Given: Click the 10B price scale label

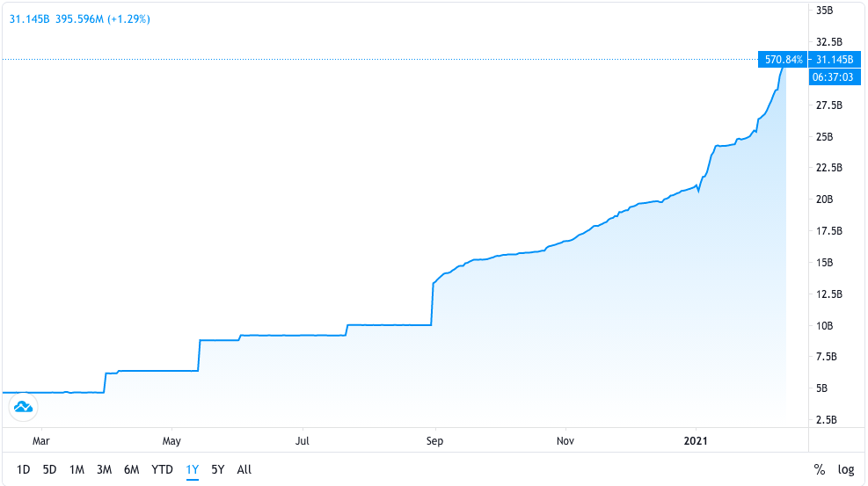Looking at the screenshot, I should click(824, 326).
